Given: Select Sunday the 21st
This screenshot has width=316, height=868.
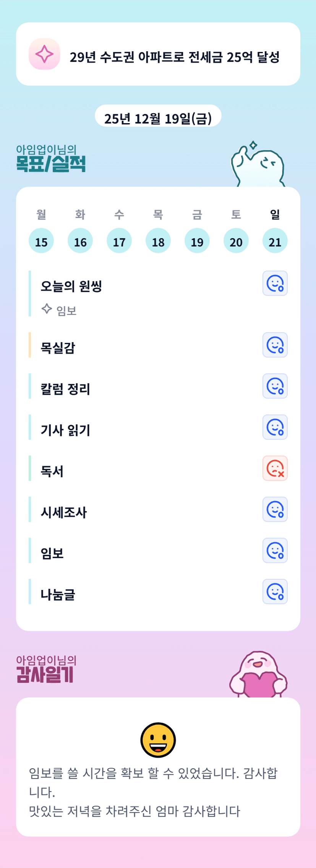Looking at the screenshot, I should tap(275, 241).
